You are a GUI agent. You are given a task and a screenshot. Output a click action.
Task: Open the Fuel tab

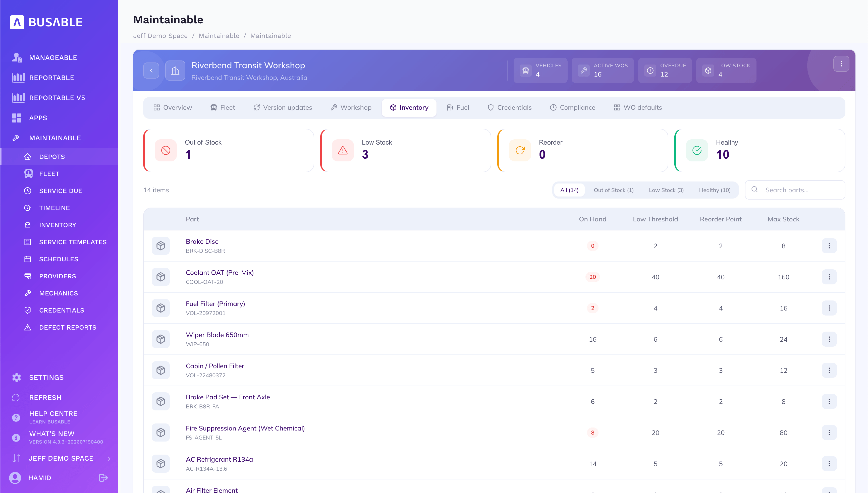458,107
